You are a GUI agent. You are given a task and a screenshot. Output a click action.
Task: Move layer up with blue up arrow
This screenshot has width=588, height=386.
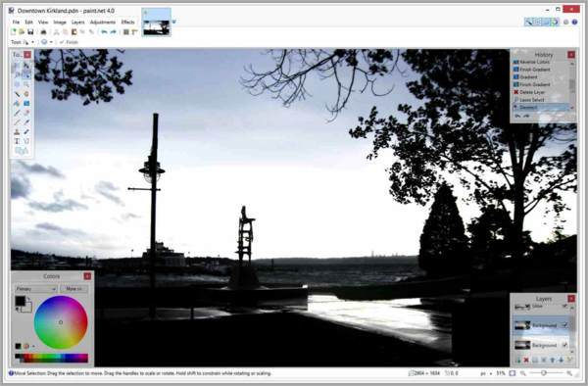click(553, 361)
